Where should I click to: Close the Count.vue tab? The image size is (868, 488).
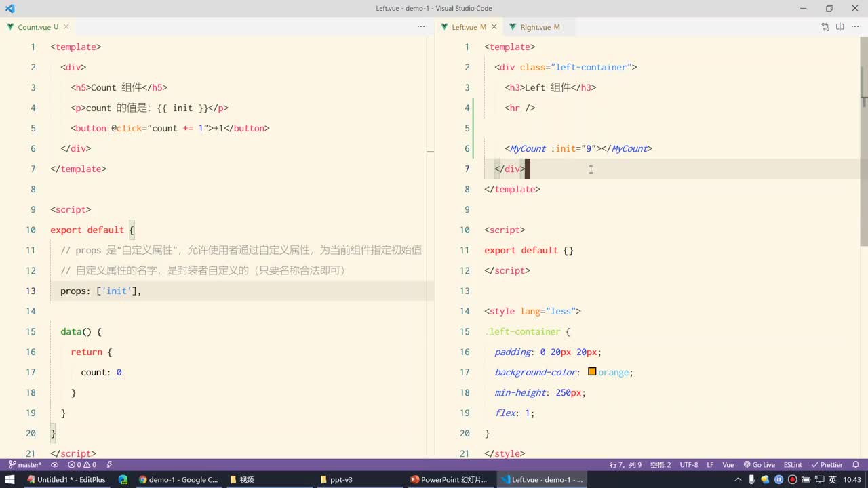66,27
